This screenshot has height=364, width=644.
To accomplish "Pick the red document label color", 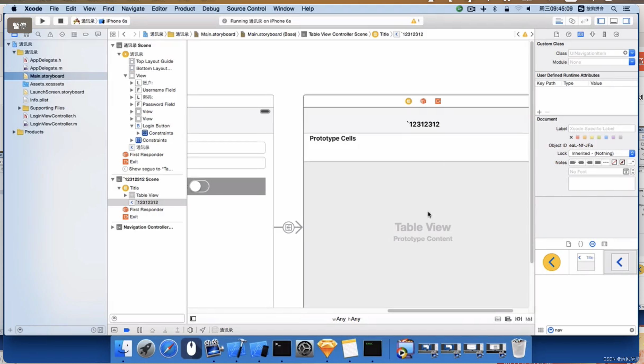I will 578,137.
